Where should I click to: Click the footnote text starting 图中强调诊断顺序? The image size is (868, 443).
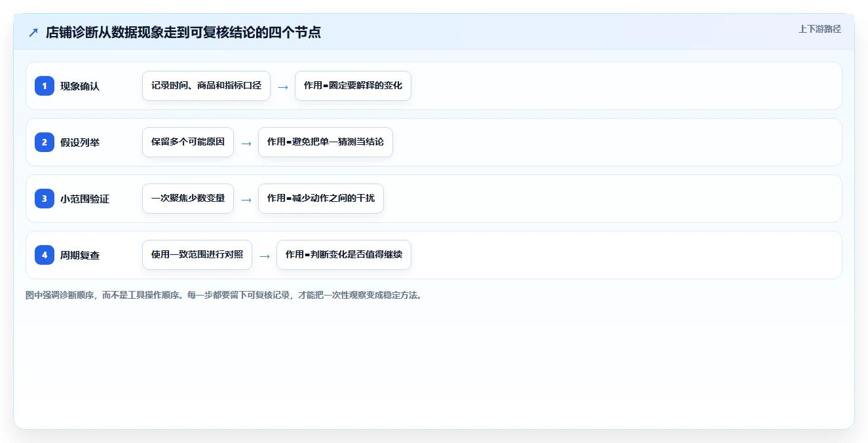pyautogui.click(x=224, y=296)
